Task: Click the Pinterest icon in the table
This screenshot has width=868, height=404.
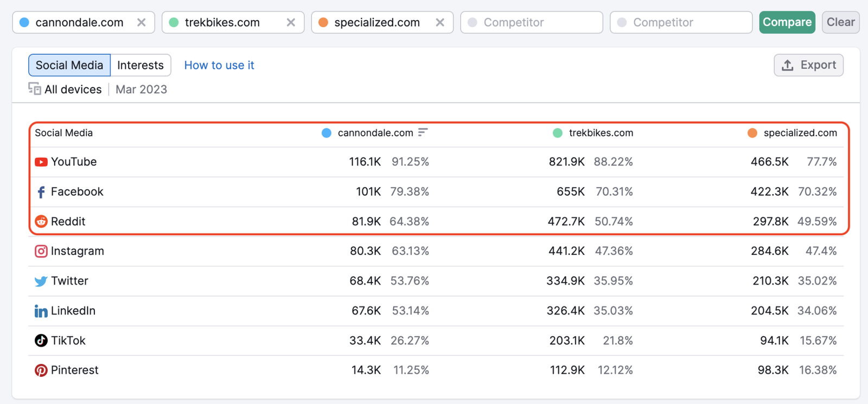Action: (x=41, y=370)
